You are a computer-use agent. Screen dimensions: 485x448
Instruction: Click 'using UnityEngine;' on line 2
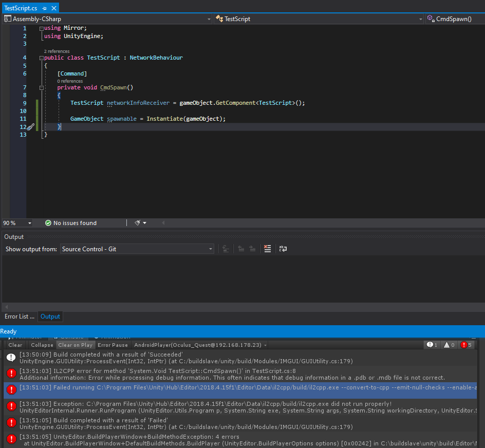pyautogui.click(x=73, y=36)
